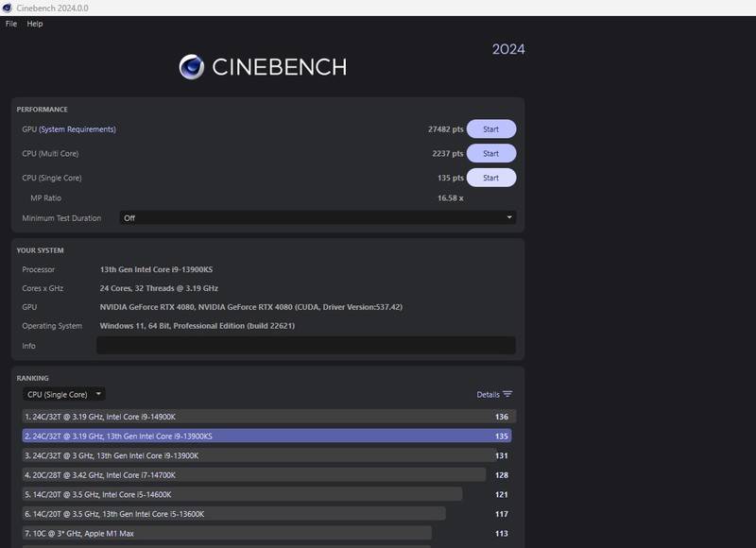Screen dimensions: 756x548
Task: Click the YOUR SYSTEM section heading
Action: pos(40,250)
